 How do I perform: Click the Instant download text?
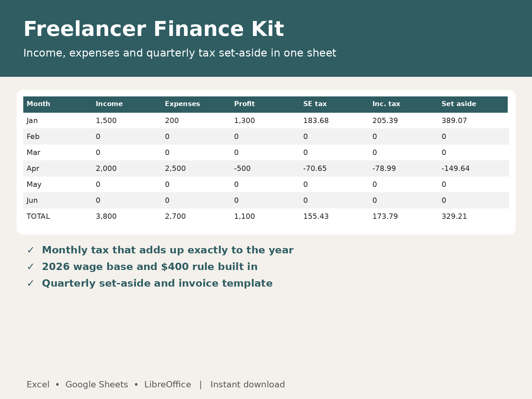point(248,385)
